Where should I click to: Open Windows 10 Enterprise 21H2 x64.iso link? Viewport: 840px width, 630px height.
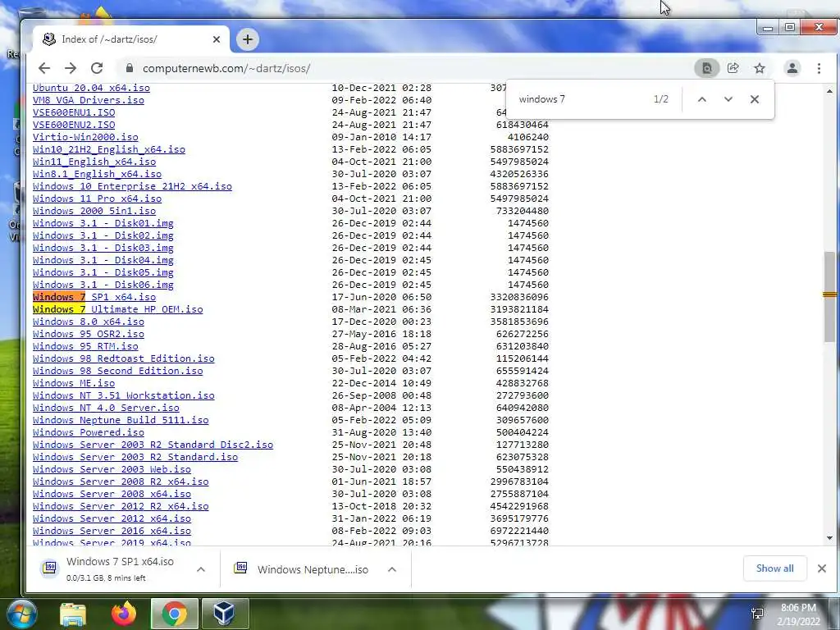click(132, 186)
